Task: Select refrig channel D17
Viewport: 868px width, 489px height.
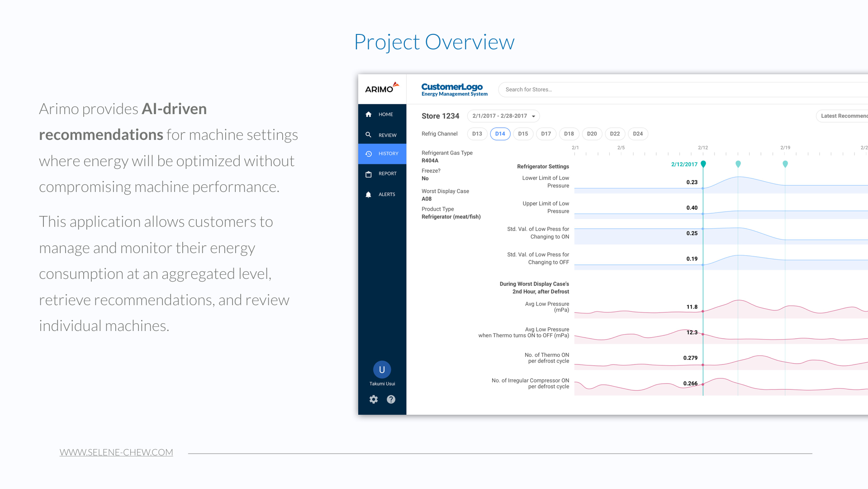Action: point(546,134)
